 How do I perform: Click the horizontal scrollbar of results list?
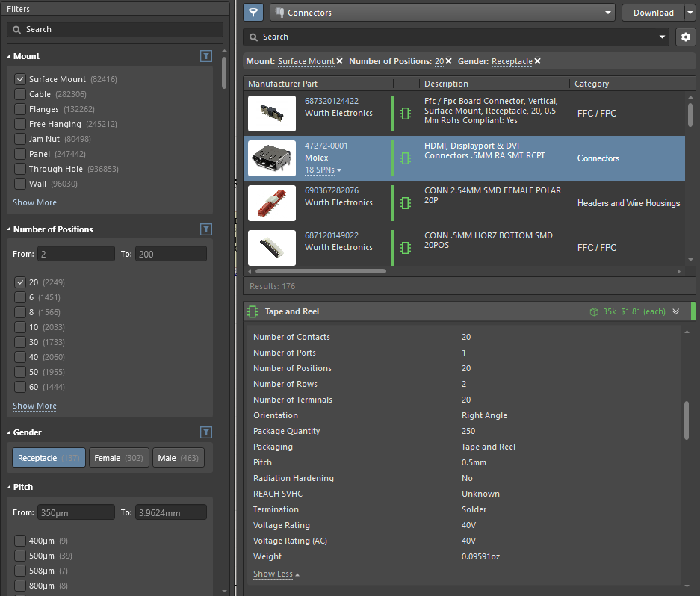click(321, 271)
